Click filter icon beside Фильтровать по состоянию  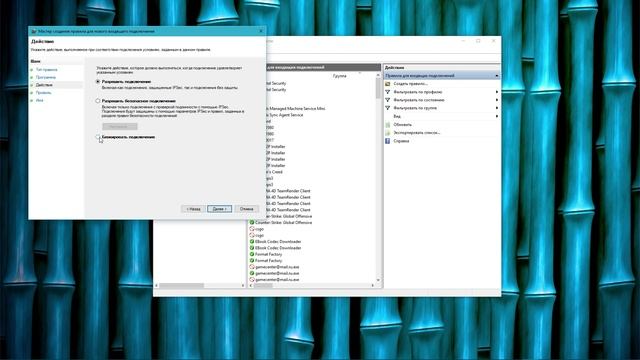click(388, 100)
